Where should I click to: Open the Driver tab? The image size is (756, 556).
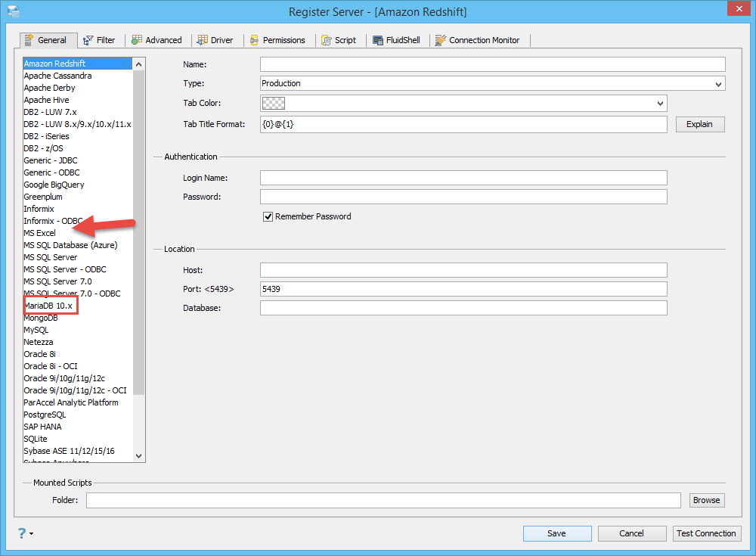pyautogui.click(x=215, y=40)
